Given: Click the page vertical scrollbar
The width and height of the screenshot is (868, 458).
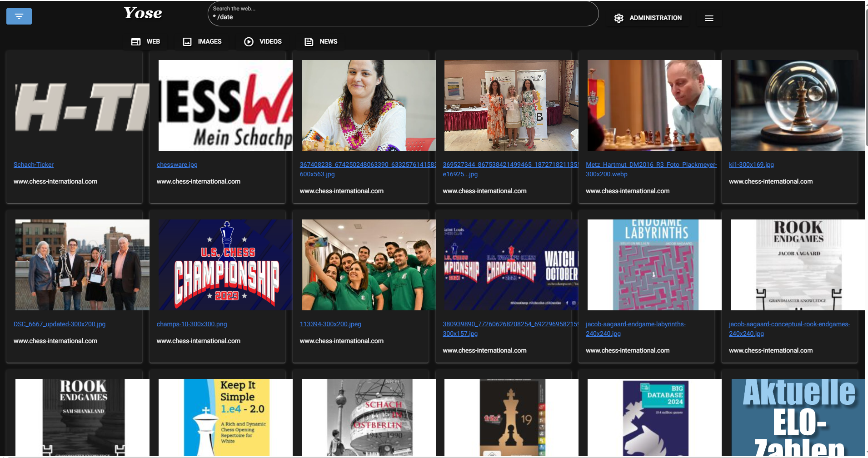Looking at the screenshot, I should (x=866, y=77).
